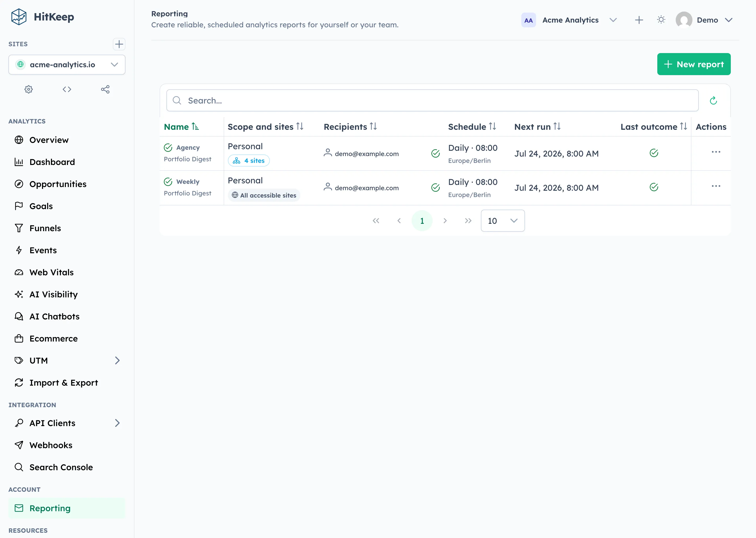The height and width of the screenshot is (538, 756).
Task: Click the plus icon in top header
Action: pyautogui.click(x=639, y=20)
